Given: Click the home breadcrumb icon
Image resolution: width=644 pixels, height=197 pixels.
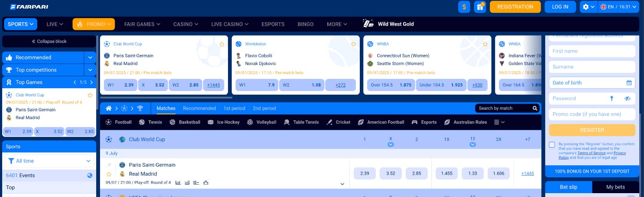Looking at the screenshot, I should 109,108.
